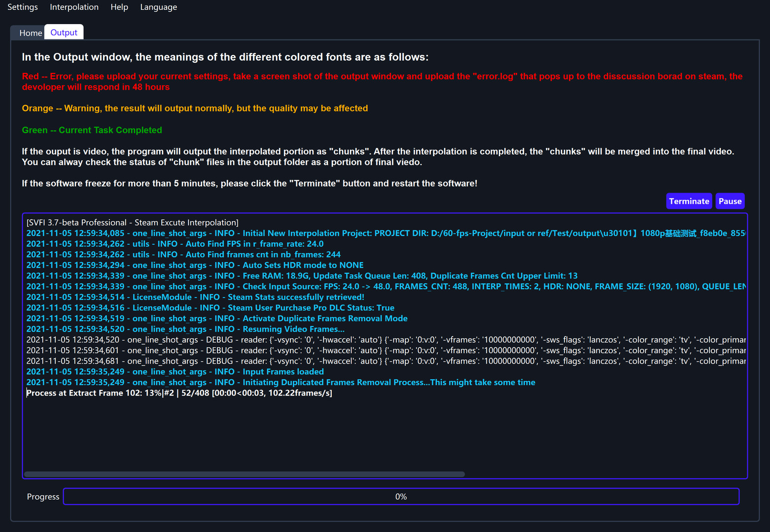The width and height of the screenshot is (770, 532).
Task: Click the Steam Stats successfully retrieved line
Action: pos(195,297)
